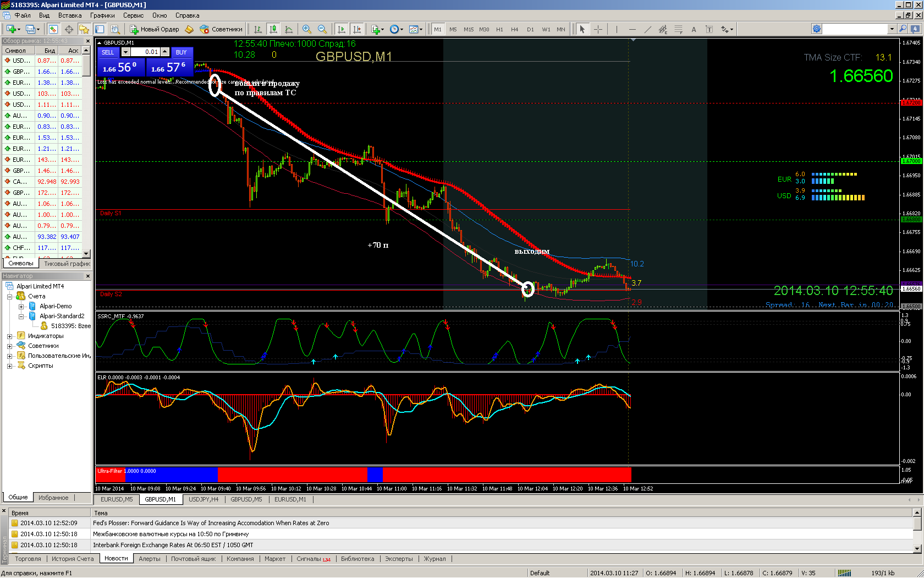Switch timeframe to W1
The height and width of the screenshot is (578, 924).
546,29
